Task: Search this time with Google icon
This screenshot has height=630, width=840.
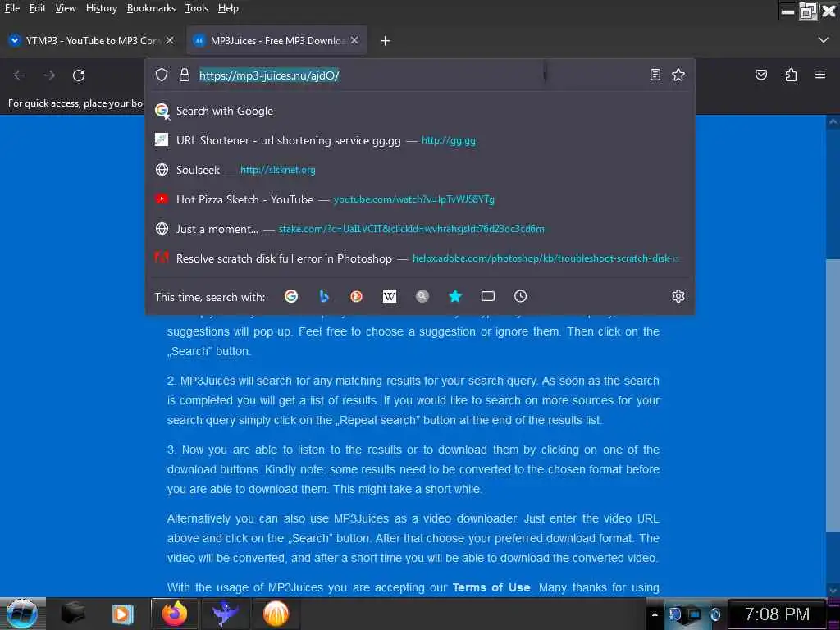Action: pos(291,296)
